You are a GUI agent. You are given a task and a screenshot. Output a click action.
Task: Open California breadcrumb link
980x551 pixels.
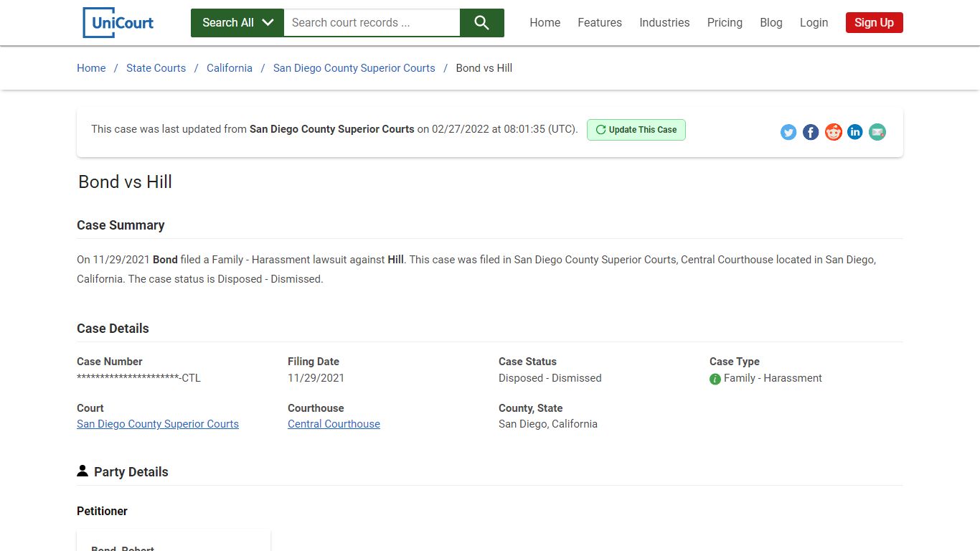pos(230,68)
